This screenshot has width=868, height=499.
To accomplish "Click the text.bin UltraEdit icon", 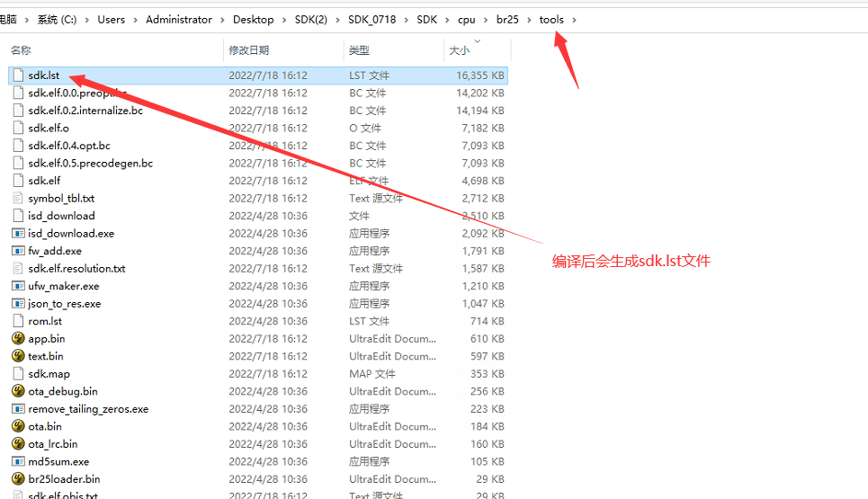I will coord(18,356).
